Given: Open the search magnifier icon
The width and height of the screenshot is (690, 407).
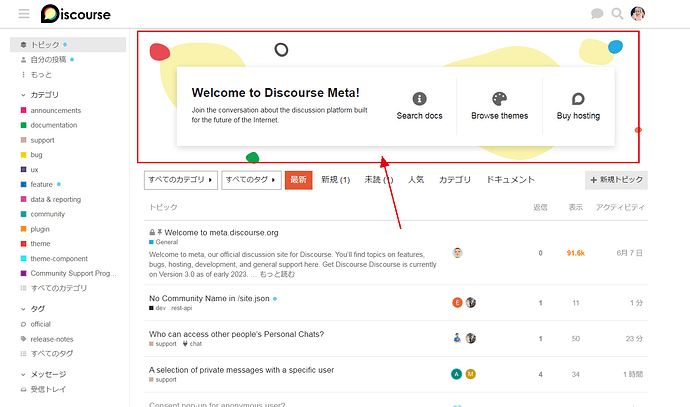Looking at the screenshot, I should pos(617,14).
